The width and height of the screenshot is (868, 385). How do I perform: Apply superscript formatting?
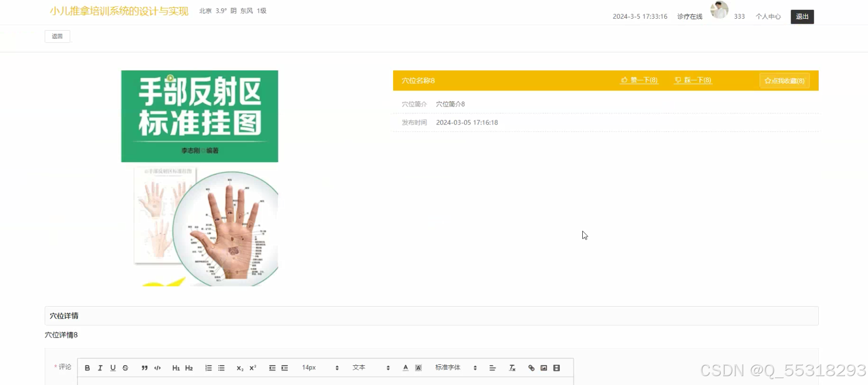253,368
